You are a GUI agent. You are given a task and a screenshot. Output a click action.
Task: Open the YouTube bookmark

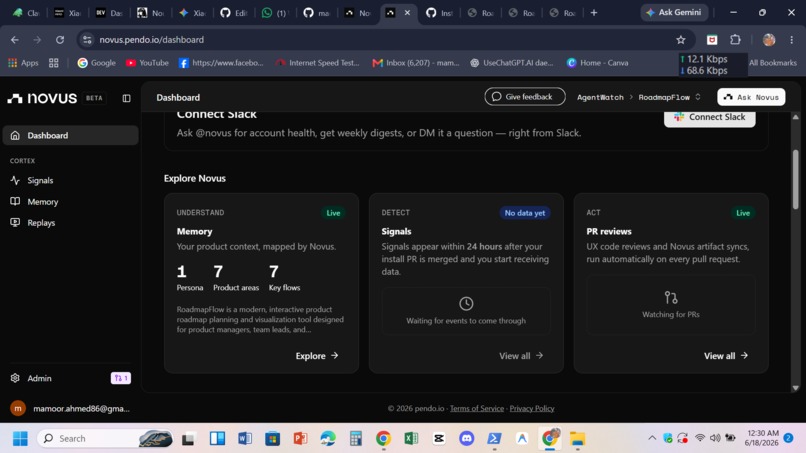tap(147, 63)
